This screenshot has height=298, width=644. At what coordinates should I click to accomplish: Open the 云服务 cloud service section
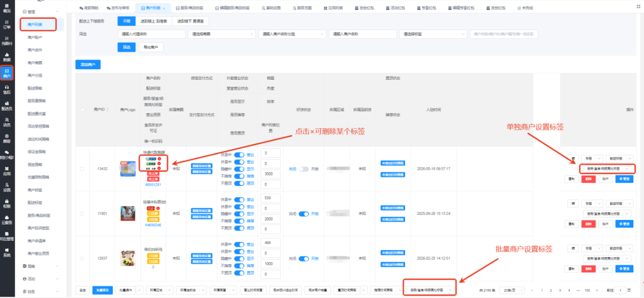click(x=6, y=219)
